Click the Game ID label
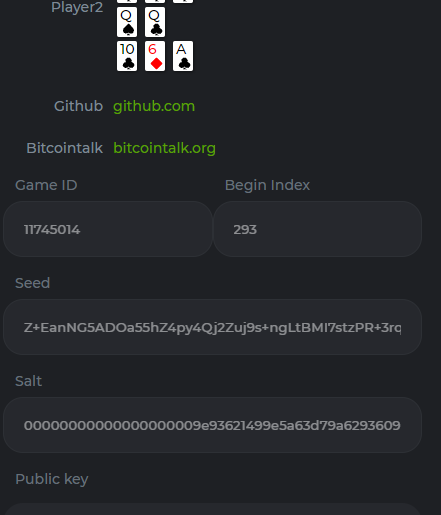Image resolution: width=441 pixels, height=515 pixels. point(46,185)
